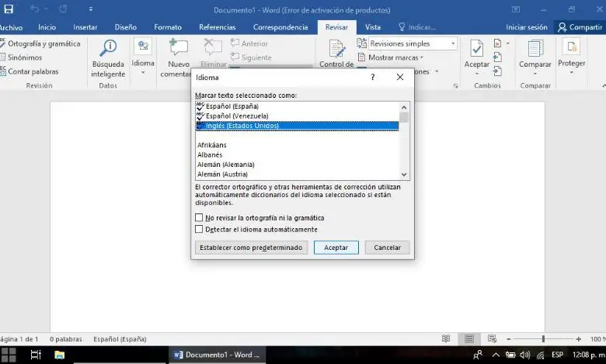
Task: Click the Save icon in title bar
Action: pyautogui.click(x=9, y=9)
